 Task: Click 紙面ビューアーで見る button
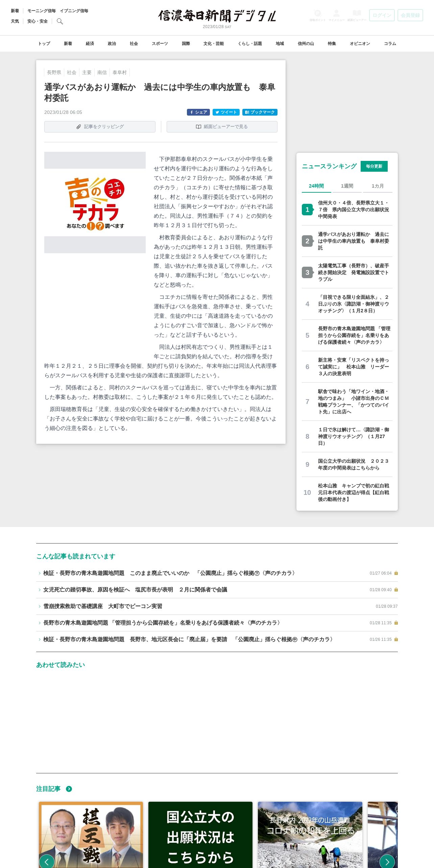222,126
